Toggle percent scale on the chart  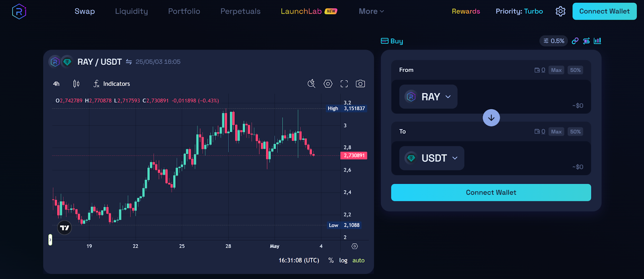point(331,260)
